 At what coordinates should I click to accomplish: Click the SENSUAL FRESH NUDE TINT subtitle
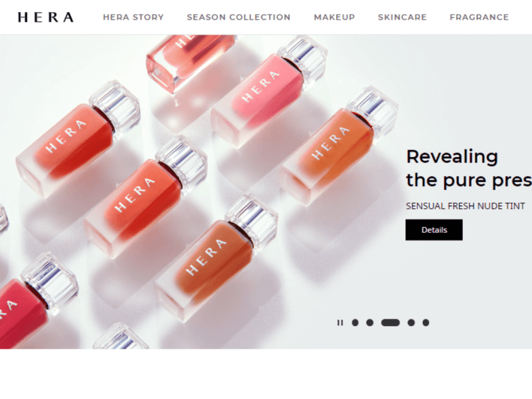(x=465, y=206)
